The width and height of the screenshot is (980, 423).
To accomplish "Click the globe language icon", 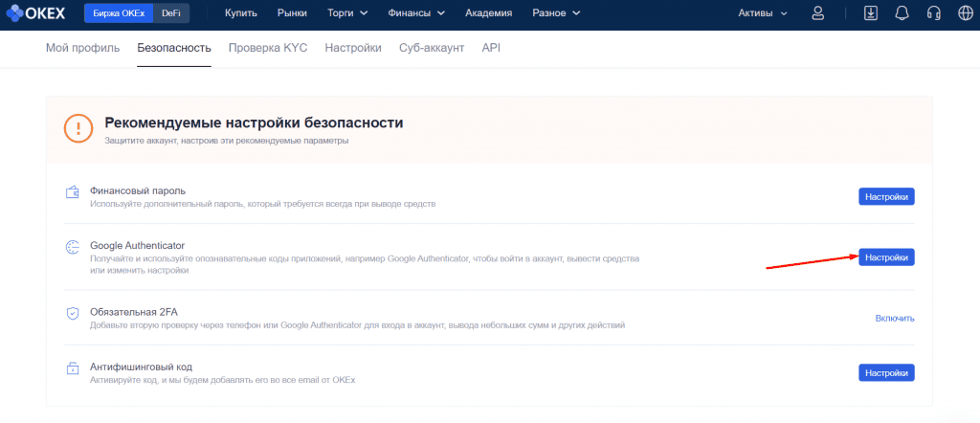I will [965, 13].
